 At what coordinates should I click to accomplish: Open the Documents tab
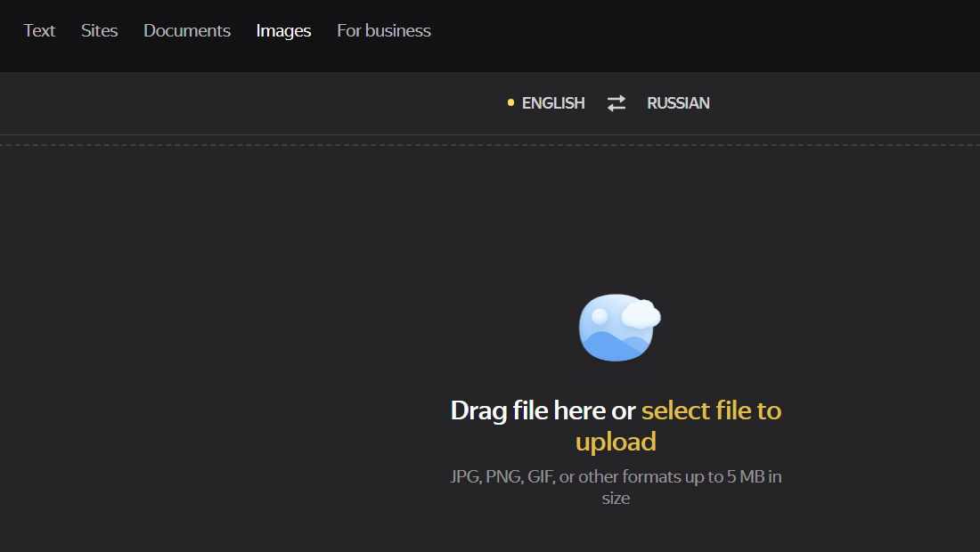[187, 30]
